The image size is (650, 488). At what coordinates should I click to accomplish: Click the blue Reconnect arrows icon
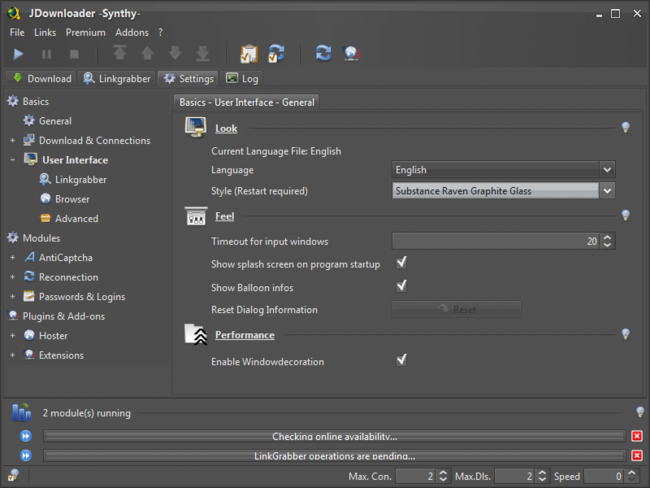click(x=323, y=53)
